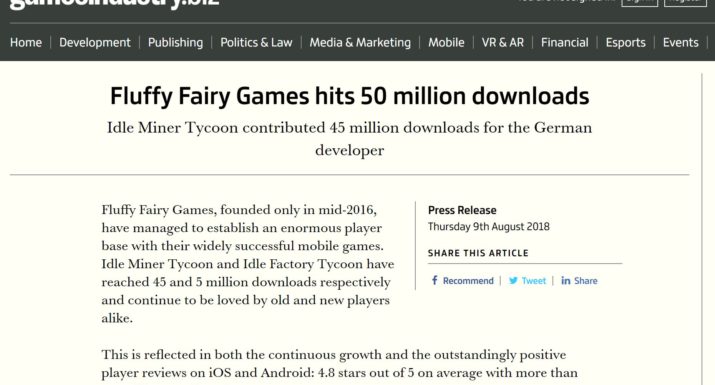Screen dimensions: 715x385
Task: Click the Facebook icon beside Recommend
Action: [435, 280]
